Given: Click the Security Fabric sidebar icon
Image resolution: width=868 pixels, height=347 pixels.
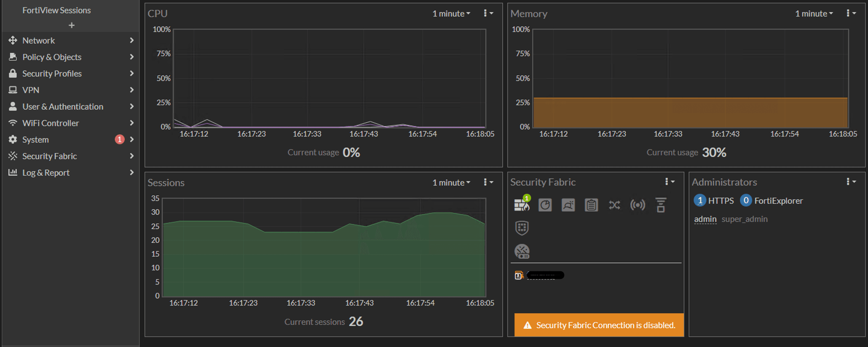Looking at the screenshot, I should click(13, 156).
